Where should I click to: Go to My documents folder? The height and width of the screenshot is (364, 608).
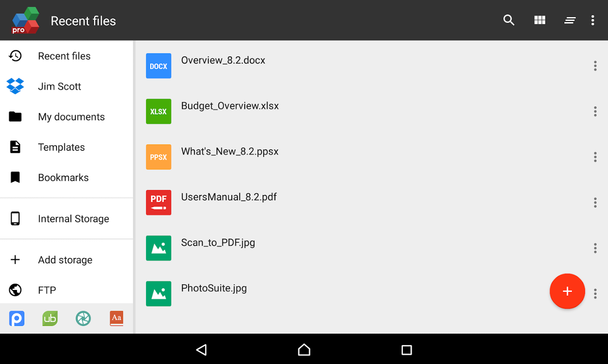[x=66, y=116]
